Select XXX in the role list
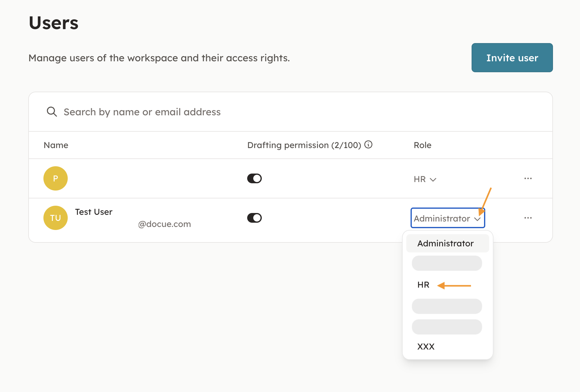This screenshot has height=392, width=580. [426, 346]
